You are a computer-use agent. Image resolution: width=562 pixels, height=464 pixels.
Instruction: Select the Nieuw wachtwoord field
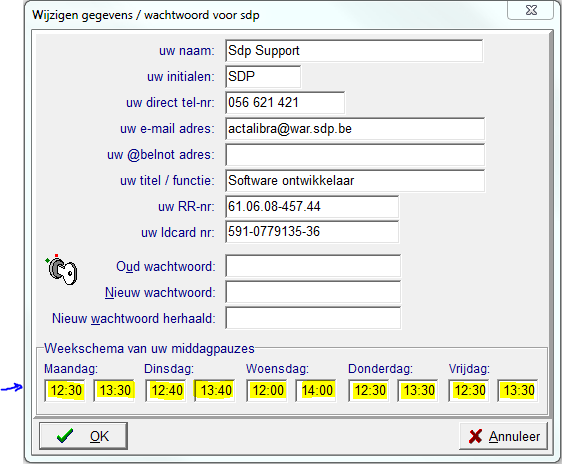click(313, 292)
